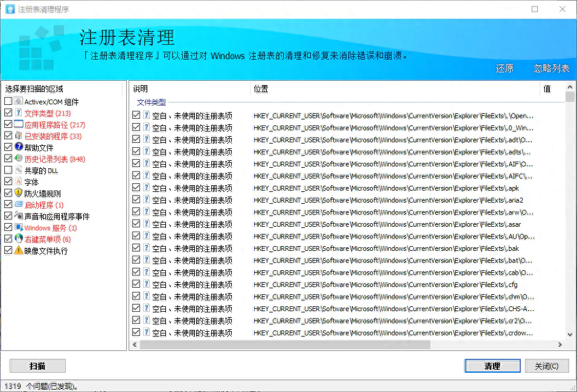Uncheck the 文件类型 scan area checkbox
The image size is (577, 392).
tap(8, 113)
